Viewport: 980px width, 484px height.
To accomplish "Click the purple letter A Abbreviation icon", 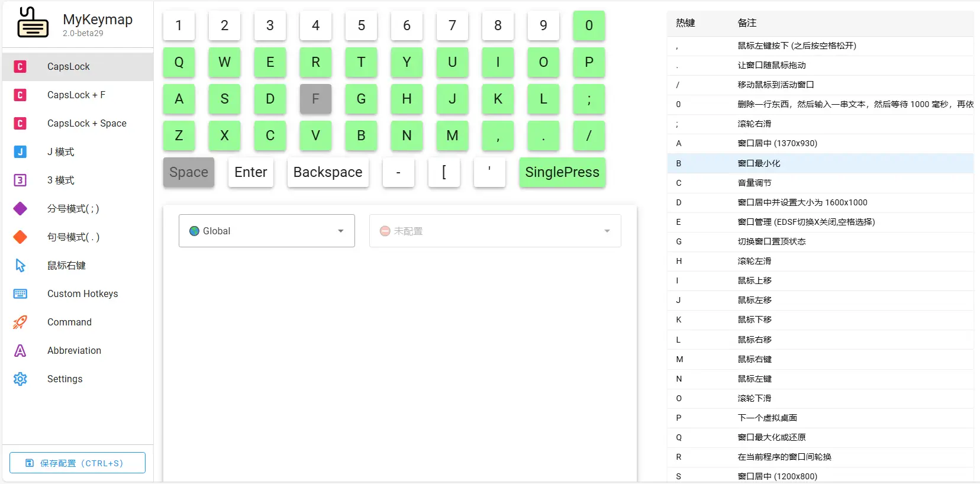I will point(20,350).
